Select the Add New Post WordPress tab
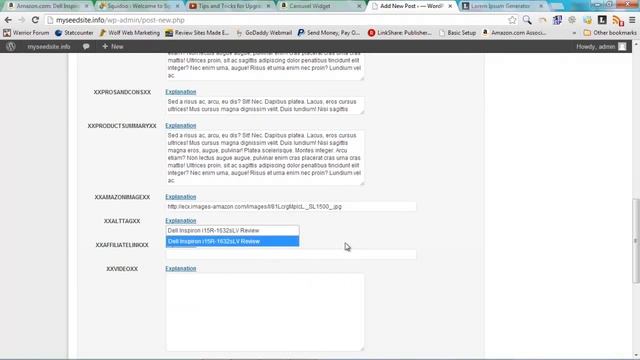The height and width of the screenshot is (360, 640). tap(412, 6)
